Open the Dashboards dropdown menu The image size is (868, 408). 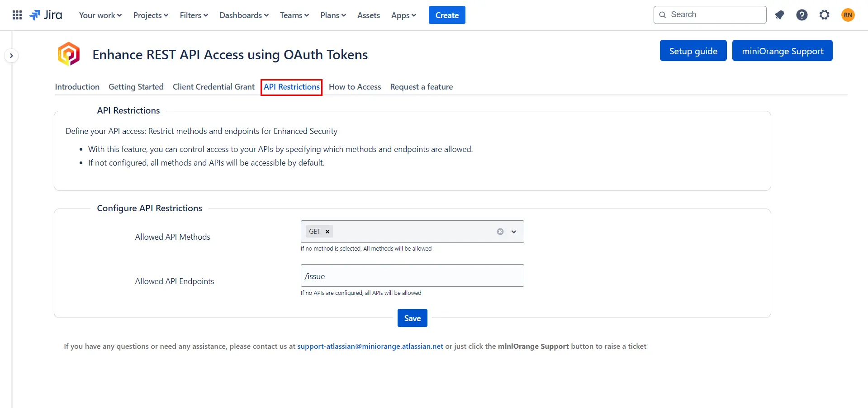(244, 15)
